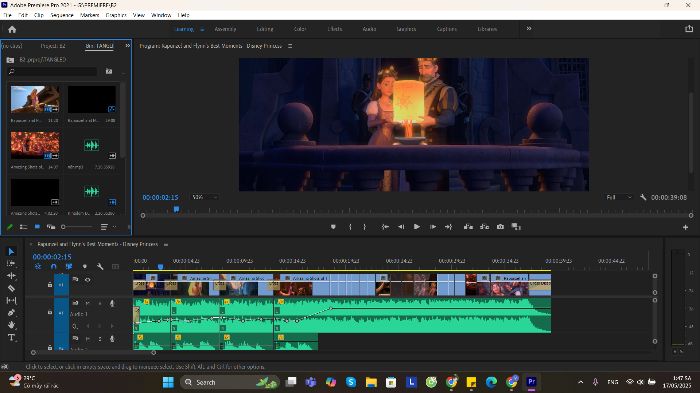
Task: Open the Sequence menu
Action: point(62,15)
